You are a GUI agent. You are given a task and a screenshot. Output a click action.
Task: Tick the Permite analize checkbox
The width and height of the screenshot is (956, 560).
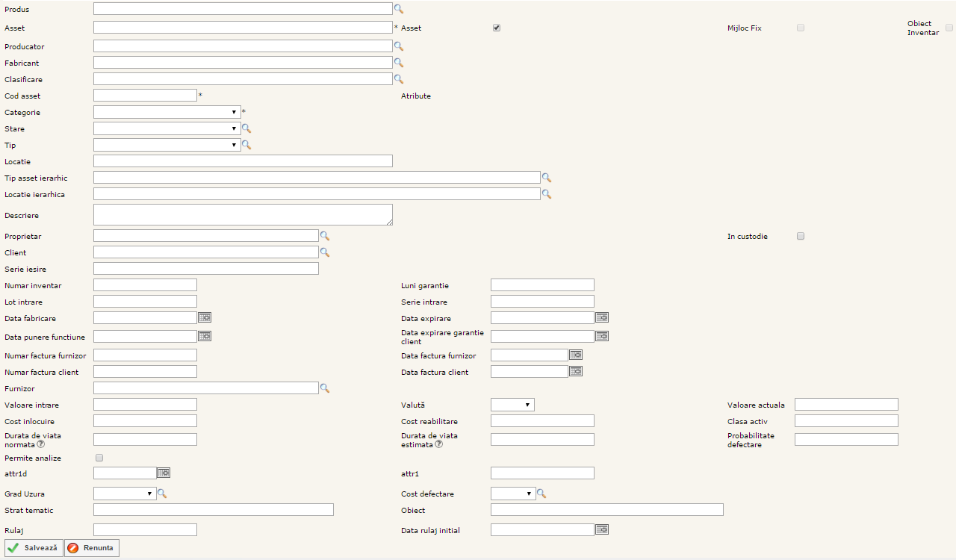(x=99, y=458)
